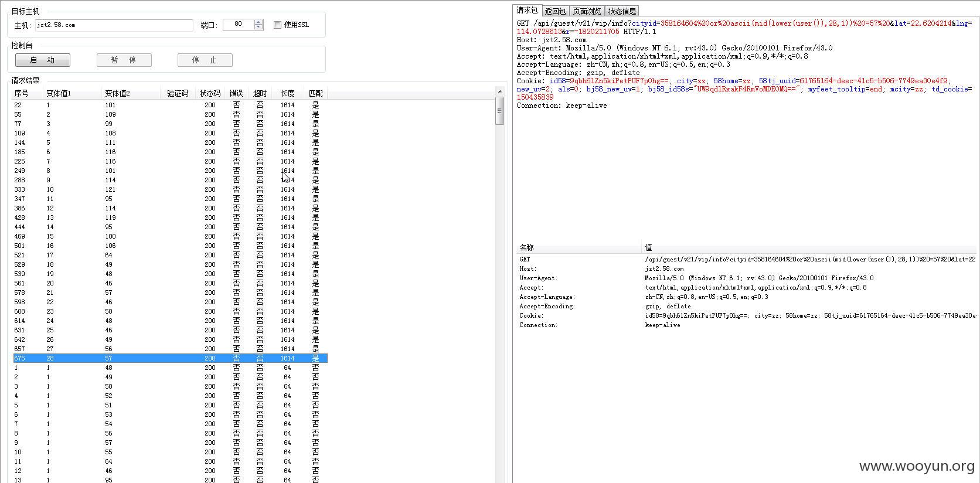Select the result row with 序号 657
This screenshot has height=483, width=980.
tap(170, 349)
